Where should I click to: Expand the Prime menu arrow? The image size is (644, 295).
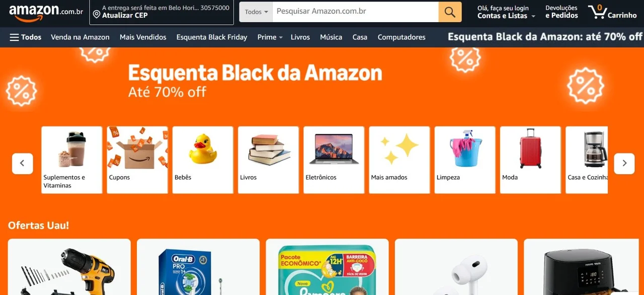point(281,38)
